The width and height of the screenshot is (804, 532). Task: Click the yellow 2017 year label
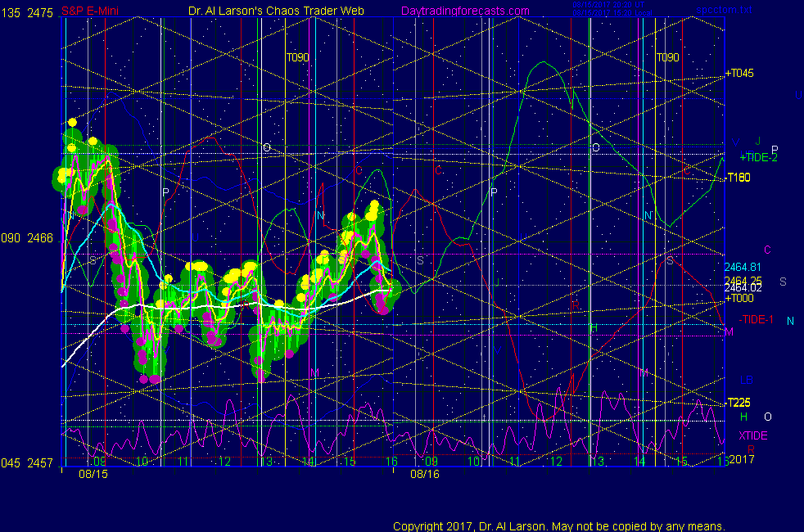(742, 459)
